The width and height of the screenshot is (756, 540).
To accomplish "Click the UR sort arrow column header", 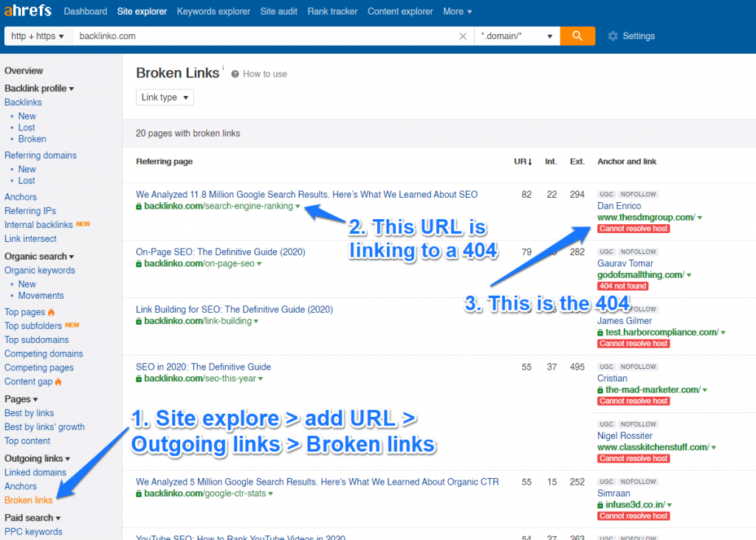I will [523, 162].
